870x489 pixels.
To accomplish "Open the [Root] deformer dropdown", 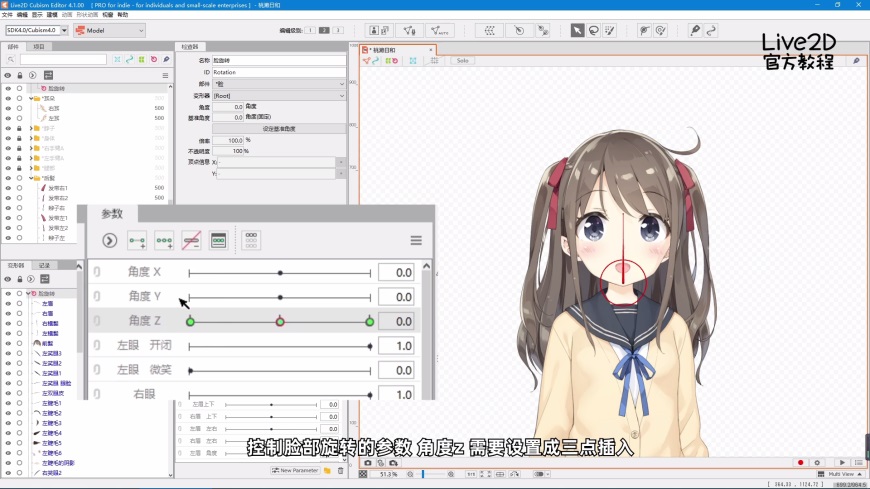I will click(x=279, y=95).
